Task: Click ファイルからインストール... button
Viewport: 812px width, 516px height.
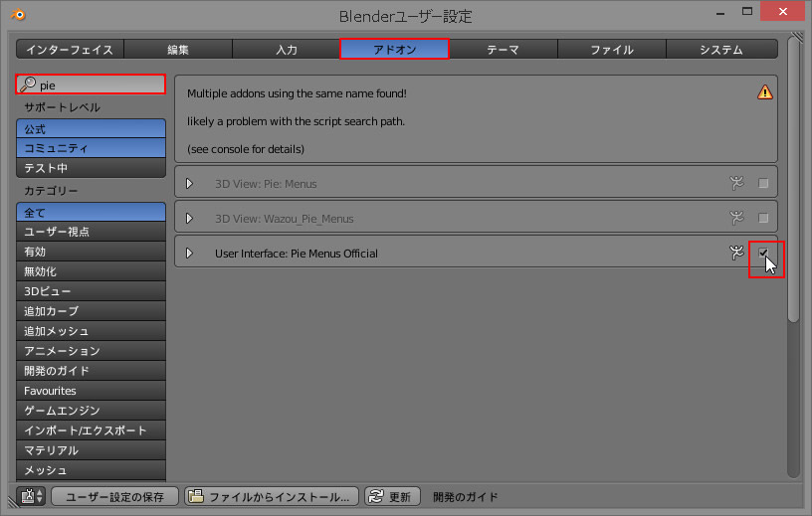Action: pos(272,496)
